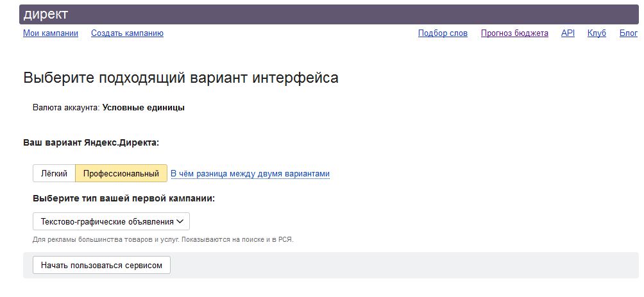
Task: Click the Выберите тип вашей первой кампании label
Action: tap(123, 198)
